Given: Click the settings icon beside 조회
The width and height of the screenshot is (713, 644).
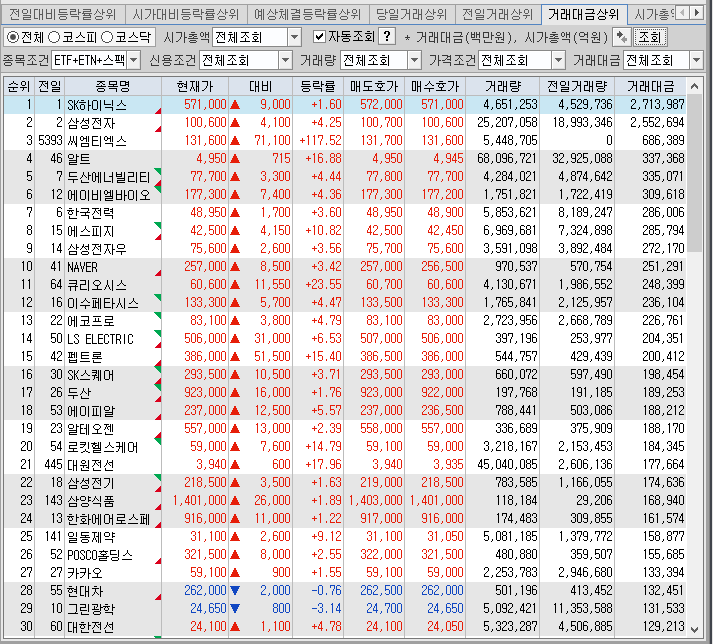Looking at the screenshot, I should pyautogui.click(x=622, y=37).
